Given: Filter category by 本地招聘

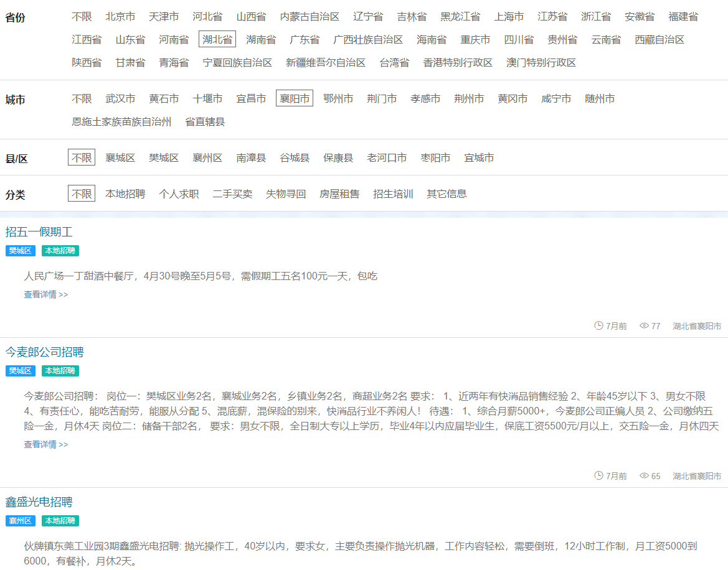Looking at the screenshot, I should 125,194.
